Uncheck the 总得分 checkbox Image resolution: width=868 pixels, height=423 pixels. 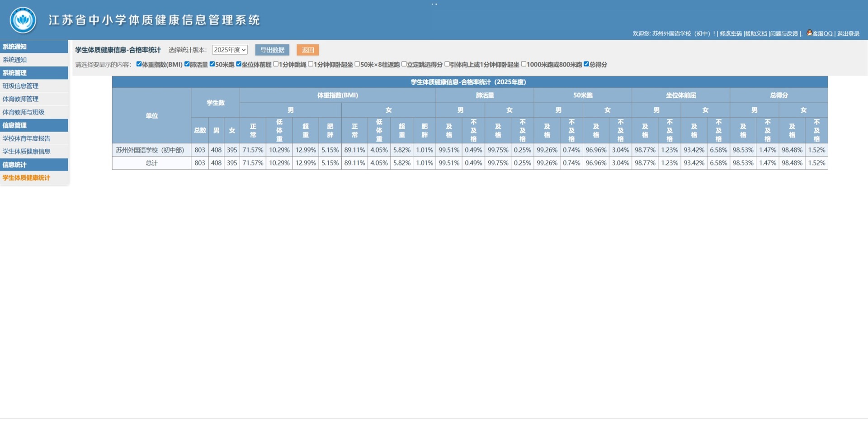point(586,64)
